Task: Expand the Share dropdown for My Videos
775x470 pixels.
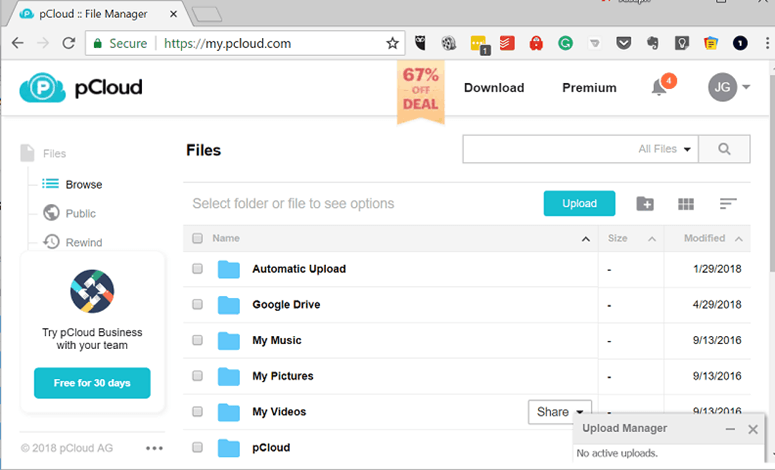Action: [x=560, y=412]
